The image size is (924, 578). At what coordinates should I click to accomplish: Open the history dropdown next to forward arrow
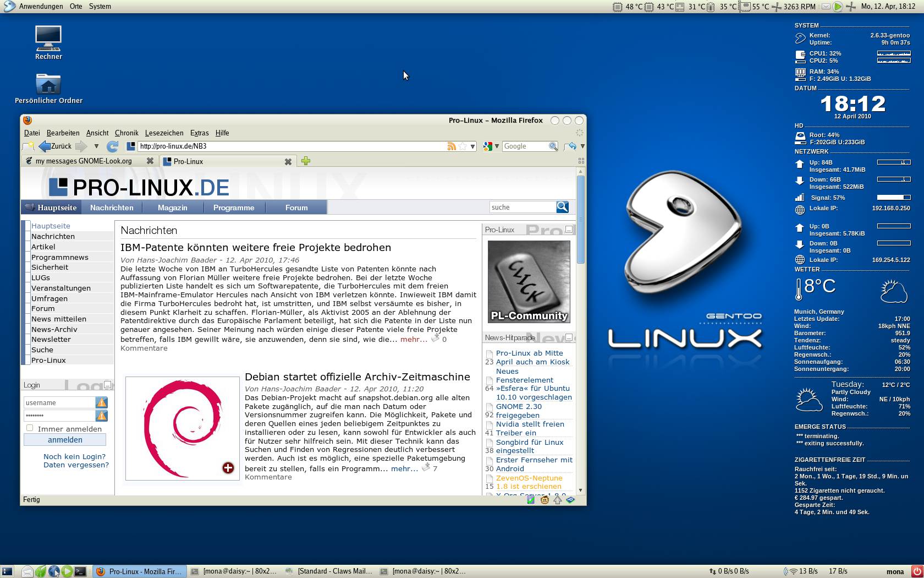click(x=96, y=146)
